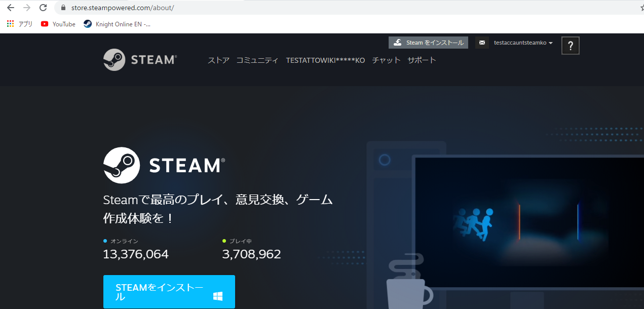Click the browser forward arrow

coord(27,8)
